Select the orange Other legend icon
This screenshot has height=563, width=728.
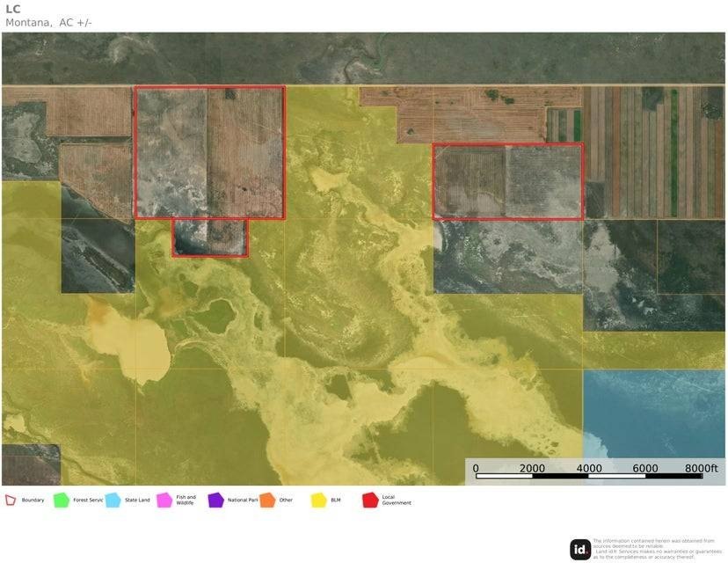pyautogui.click(x=267, y=500)
